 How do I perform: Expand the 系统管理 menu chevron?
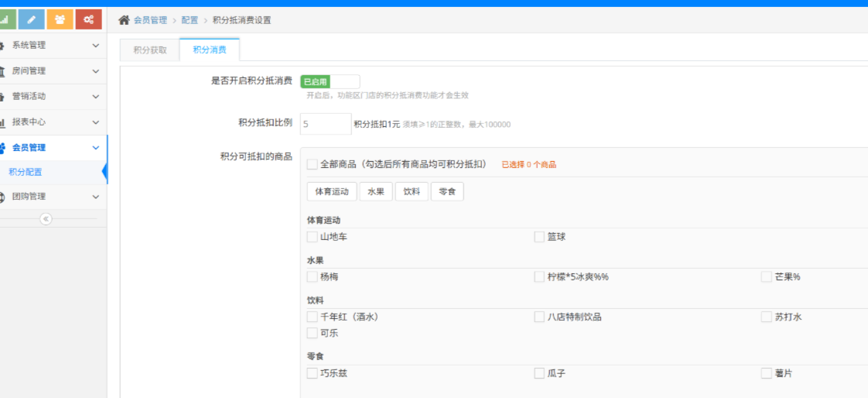pyautogui.click(x=96, y=46)
